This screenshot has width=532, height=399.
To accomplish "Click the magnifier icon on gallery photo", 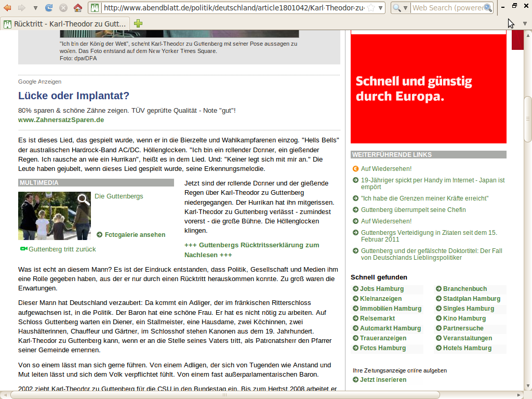I will tap(84, 199).
